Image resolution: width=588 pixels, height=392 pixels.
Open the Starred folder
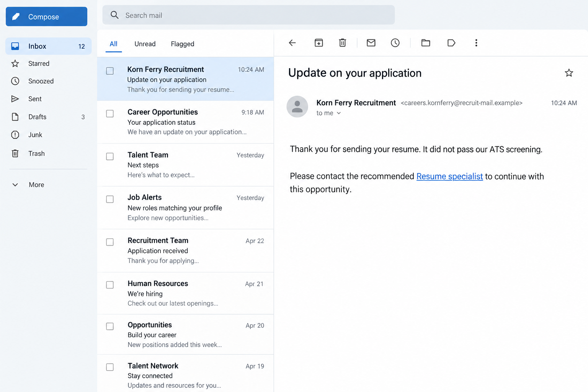coord(48,64)
